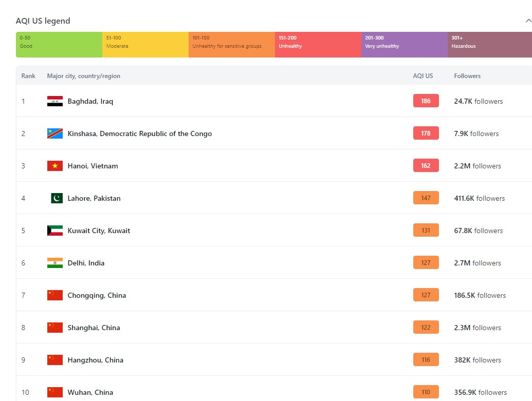The width and height of the screenshot is (532, 401).
Task: Click the Kuwait flag icon
Action: pyautogui.click(x=55, y=231)
